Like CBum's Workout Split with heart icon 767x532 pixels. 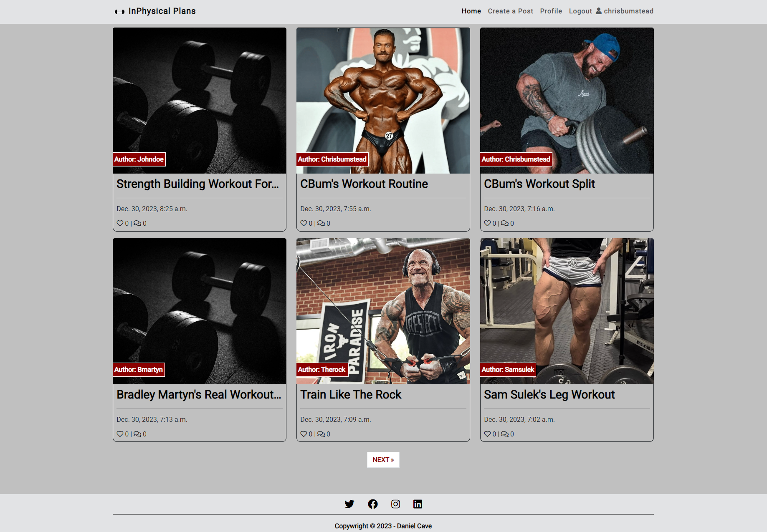pyautogui.click(x=487, y=223)
